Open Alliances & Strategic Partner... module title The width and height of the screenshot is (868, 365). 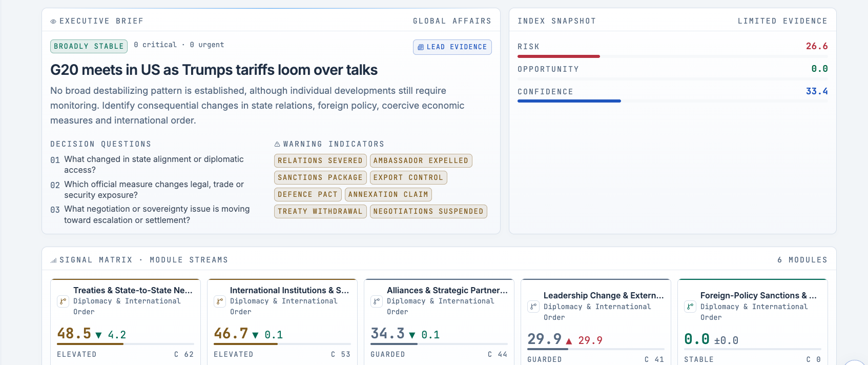(447, 291)
